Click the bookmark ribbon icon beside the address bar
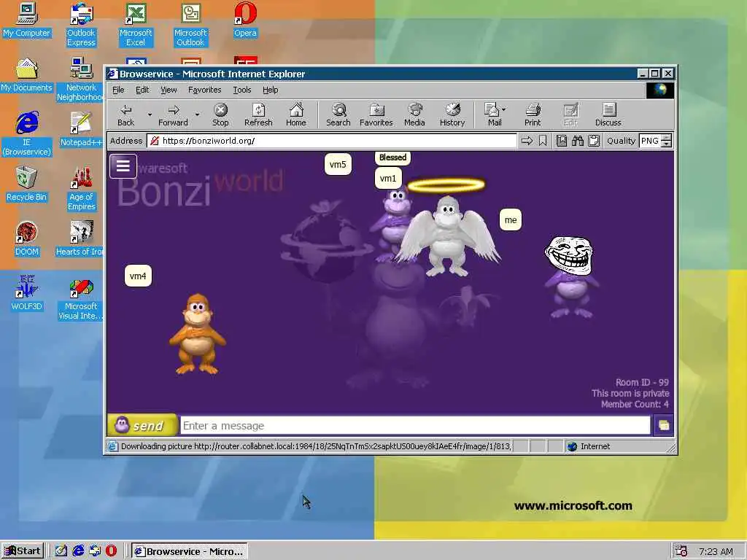 click(x=543, y=141)
